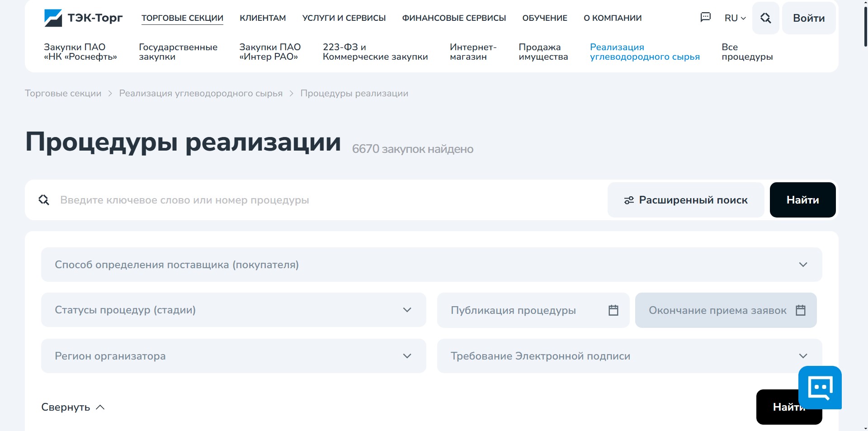Open УСЛУГИ И СЕРВИСЫ menu
This screenshot has width=868, height=431.
(344, 18)
